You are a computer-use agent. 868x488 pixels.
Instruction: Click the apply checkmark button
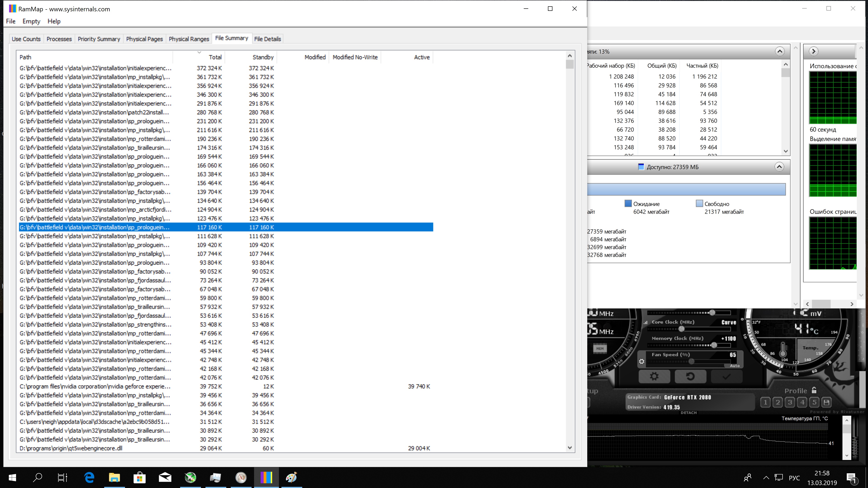726,376
